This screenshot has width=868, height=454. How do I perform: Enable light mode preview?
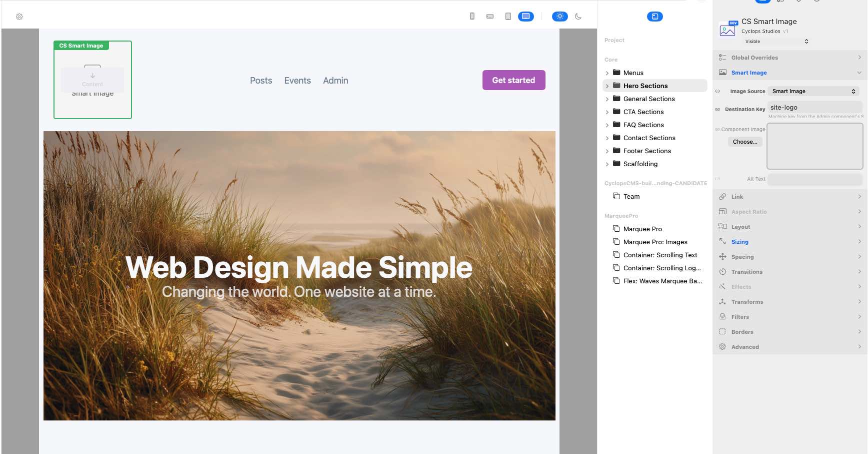[560, 17]
